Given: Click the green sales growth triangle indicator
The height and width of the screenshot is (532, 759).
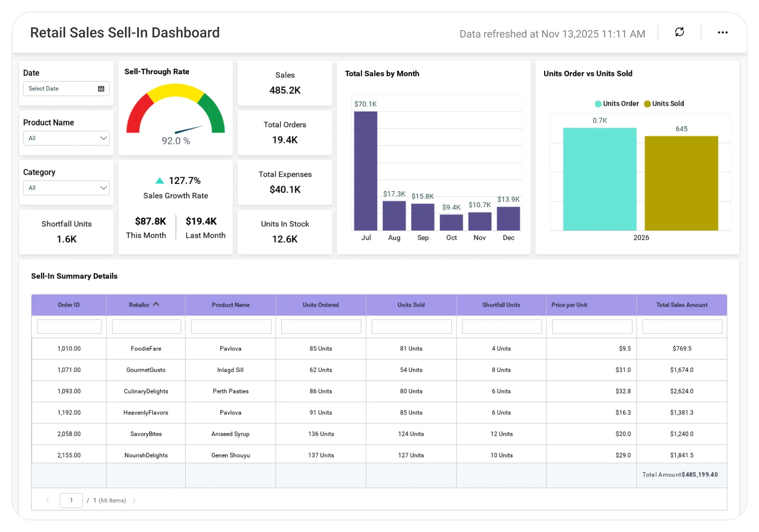Looking at the screenshot, I should coord(160,181).
